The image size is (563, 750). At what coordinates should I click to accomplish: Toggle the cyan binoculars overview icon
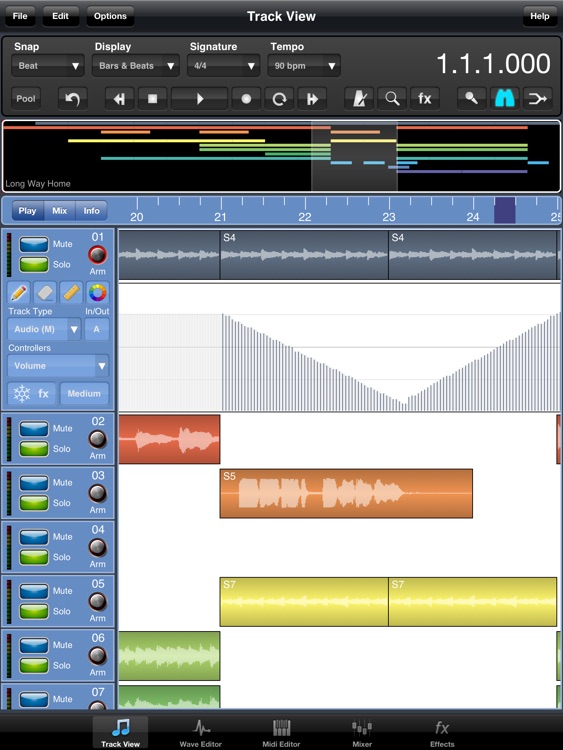(x=505, y=99)
